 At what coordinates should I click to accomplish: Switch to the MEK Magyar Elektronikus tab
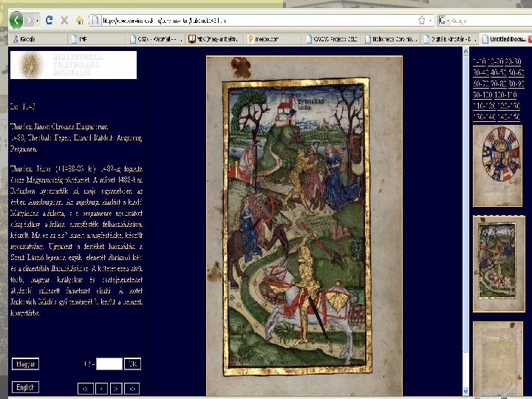click(215, 39)
